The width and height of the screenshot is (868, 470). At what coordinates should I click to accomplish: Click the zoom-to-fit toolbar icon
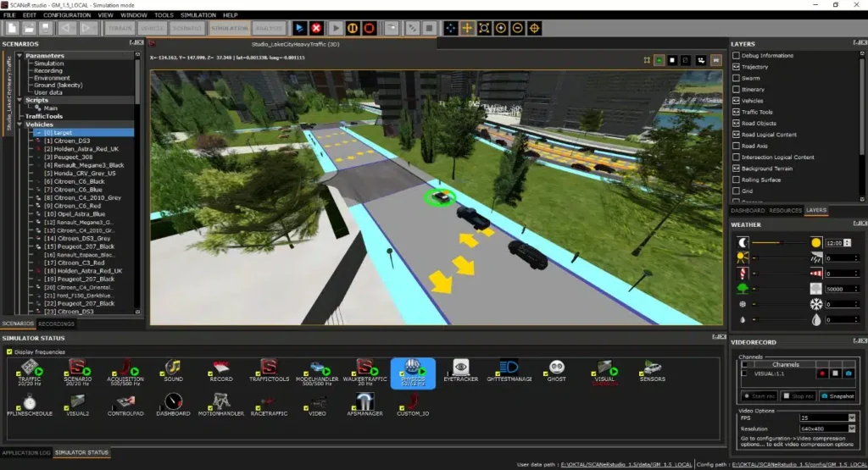coord(484,28)
